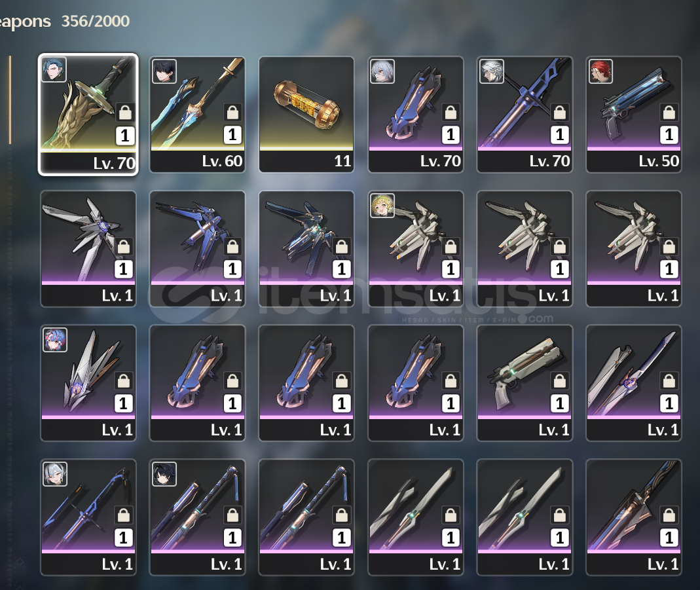Select white revolver pistol in third row
This screenshot has height=590, width=700.
(525, 383)
